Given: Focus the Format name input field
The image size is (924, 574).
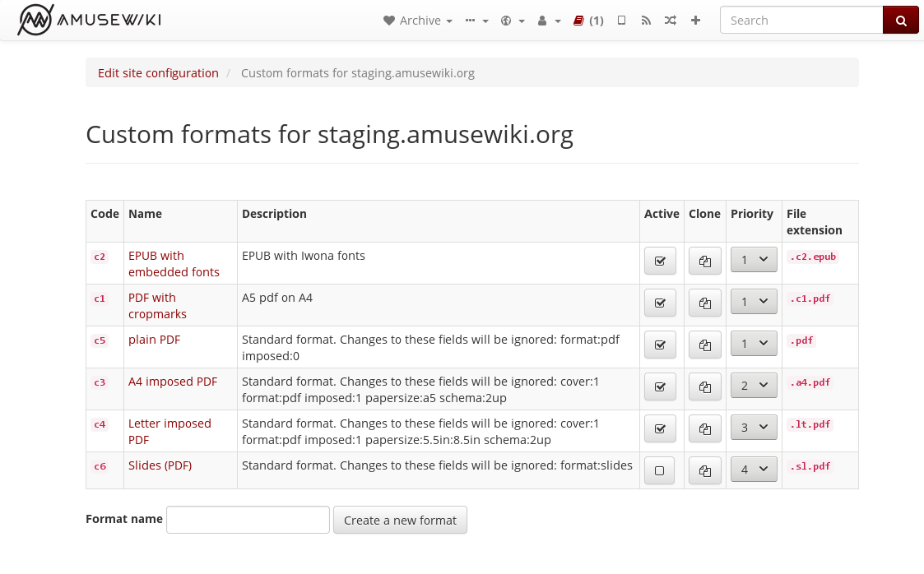Looking at the screenshot, I should point(248,520).
